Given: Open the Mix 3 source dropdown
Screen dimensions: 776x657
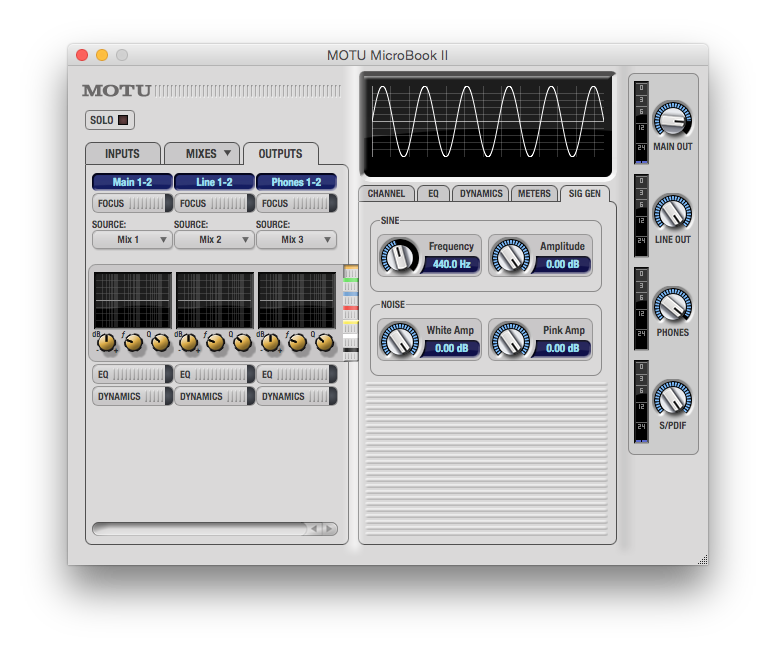Looking at the screenshot, I should click(296, 239).
